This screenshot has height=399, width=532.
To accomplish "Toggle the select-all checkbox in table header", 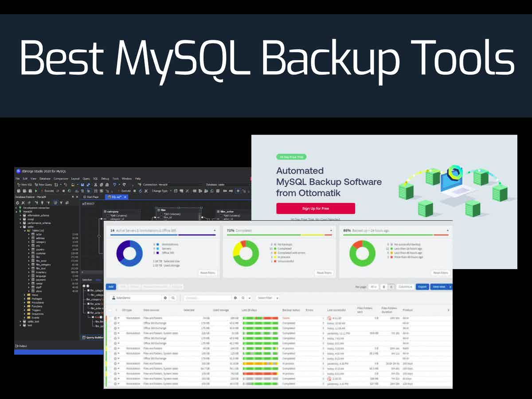I will (109, 310).
